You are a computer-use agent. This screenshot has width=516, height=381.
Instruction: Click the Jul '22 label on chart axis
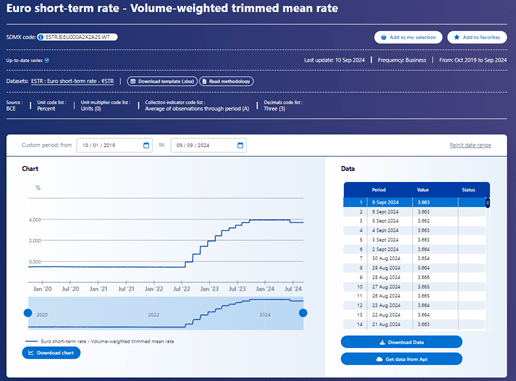pyautogui.click(x=181, y=289)
